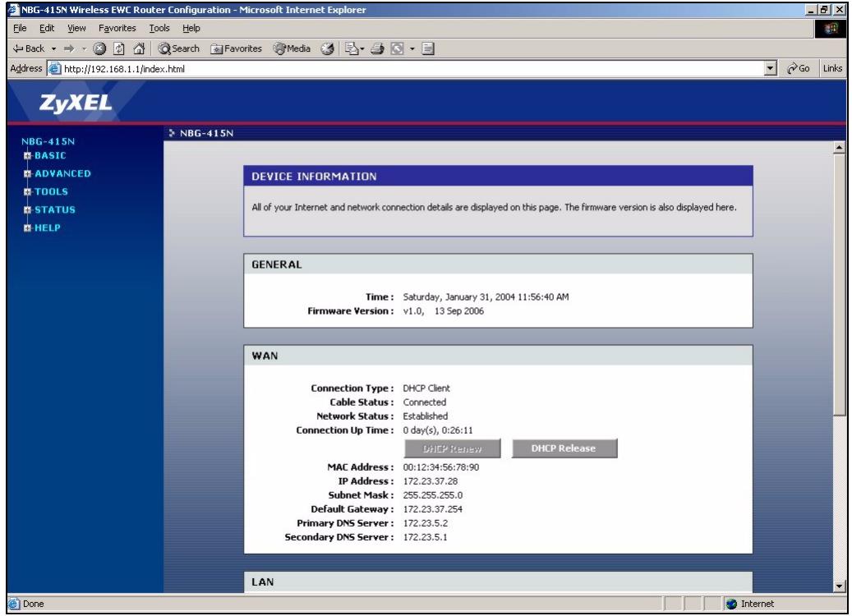
Task: Open the Forward button history dropdown arrow
Action: [x=85, y=49]
